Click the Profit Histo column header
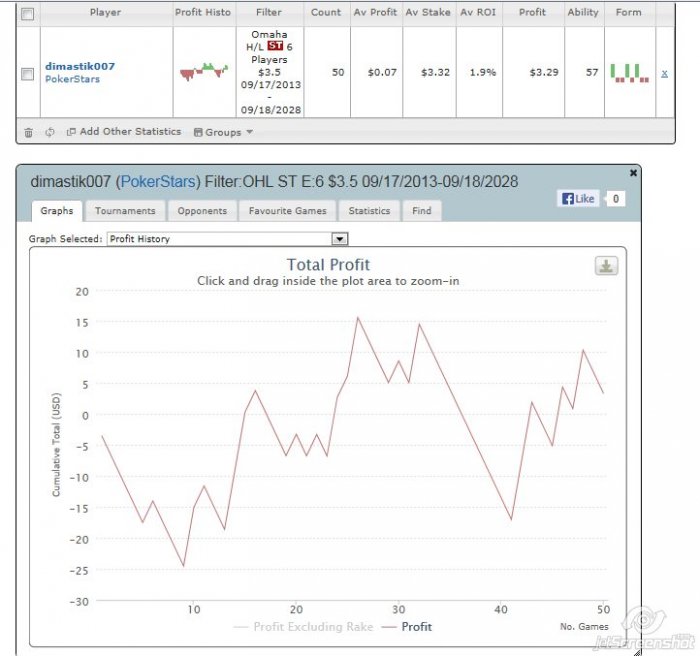 tap(203, 13)
